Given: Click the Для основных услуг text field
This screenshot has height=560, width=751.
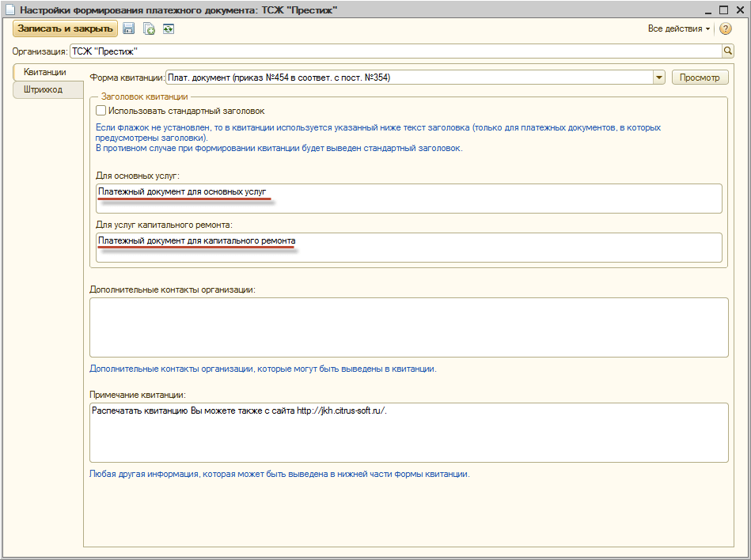Looking at the screenshot, I should pyautogui.click(x=408, y=199).
